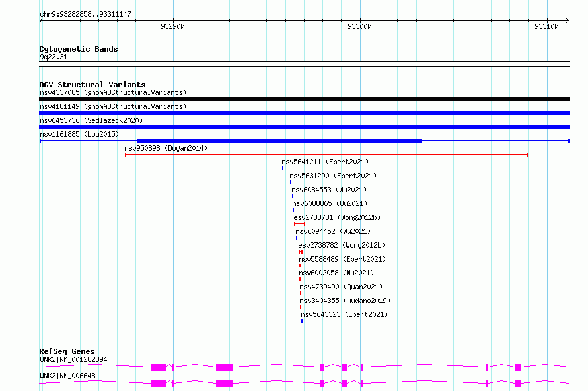The image size is (588, 391).
Task: Select the blue nsv6453736 variant bar
Action: click(304, 127)
